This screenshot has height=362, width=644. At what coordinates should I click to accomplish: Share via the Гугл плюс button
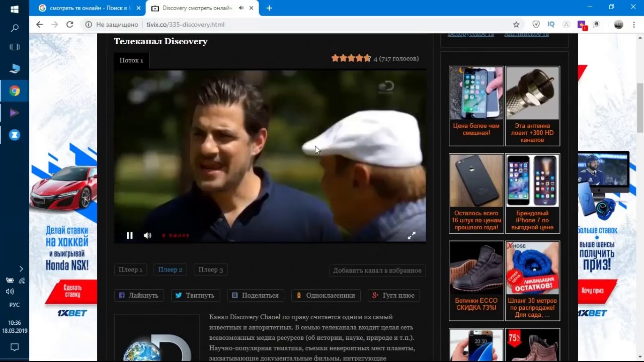tap(394, 296)
